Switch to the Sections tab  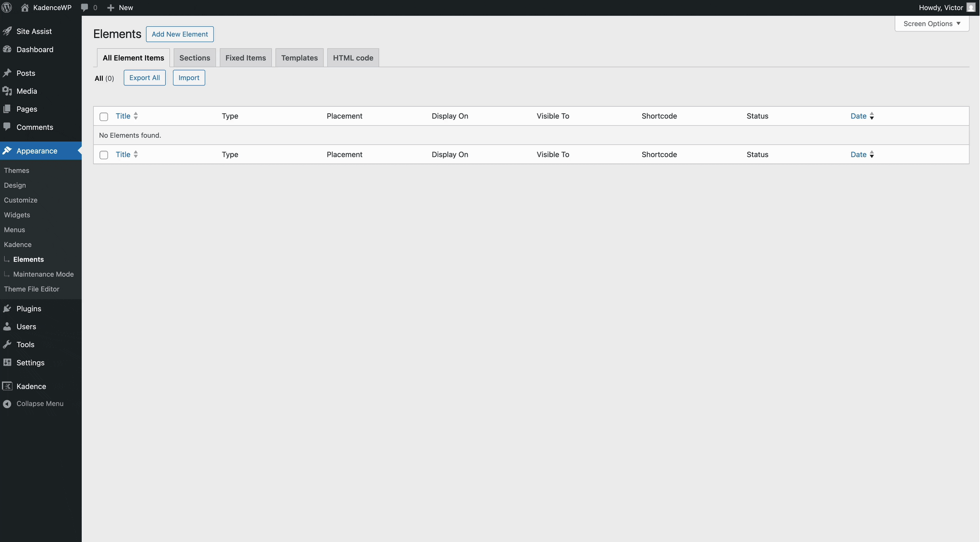pos(194,57)
